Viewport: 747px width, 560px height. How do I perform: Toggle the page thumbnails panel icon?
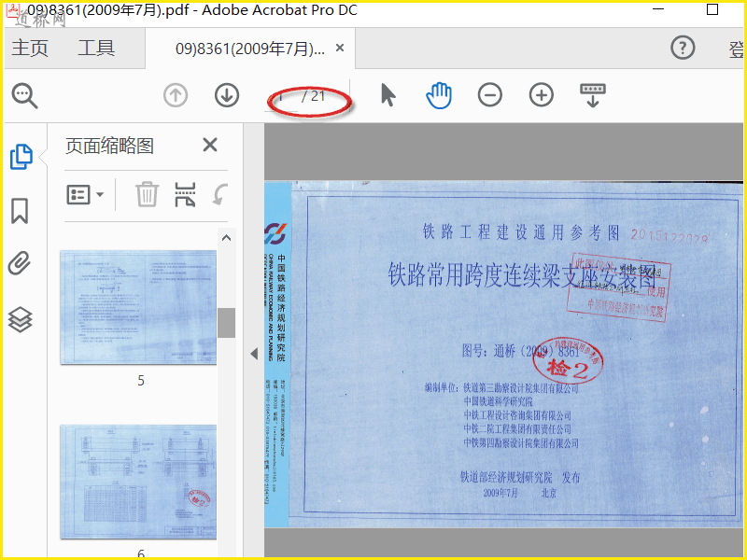[x=21, y=157]
